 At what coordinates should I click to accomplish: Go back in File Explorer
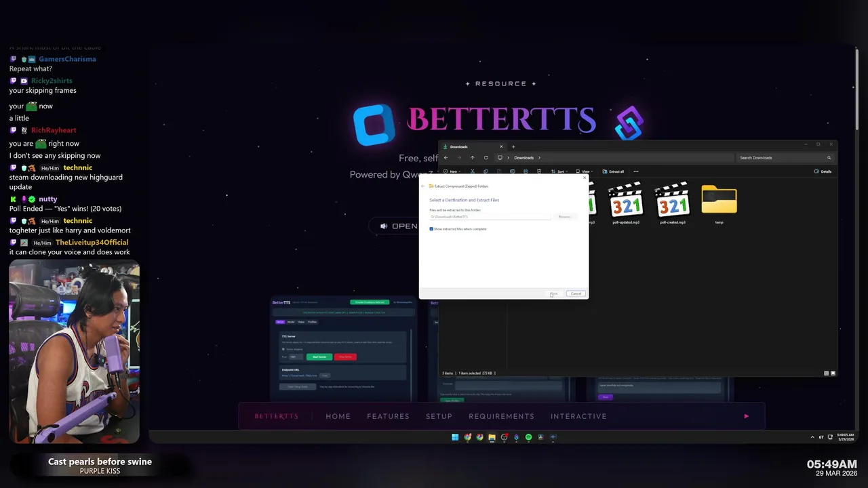point(446,158)
